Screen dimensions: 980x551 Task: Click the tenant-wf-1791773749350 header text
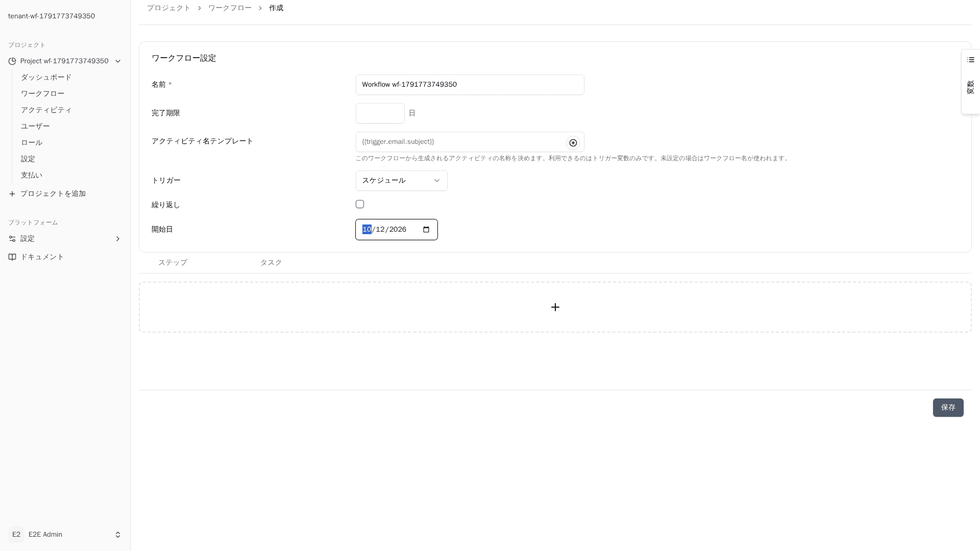pos(52,16)
